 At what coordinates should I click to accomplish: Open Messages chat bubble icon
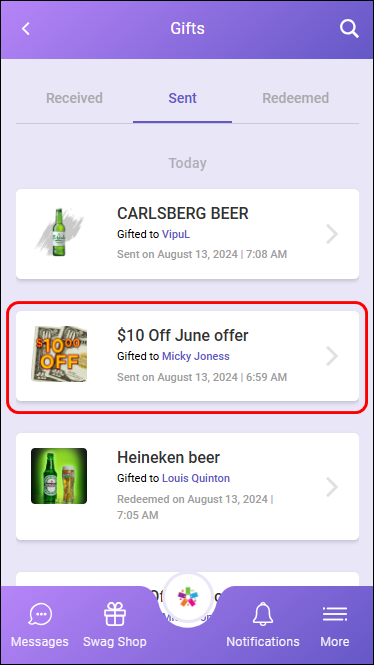pos(40,614)
